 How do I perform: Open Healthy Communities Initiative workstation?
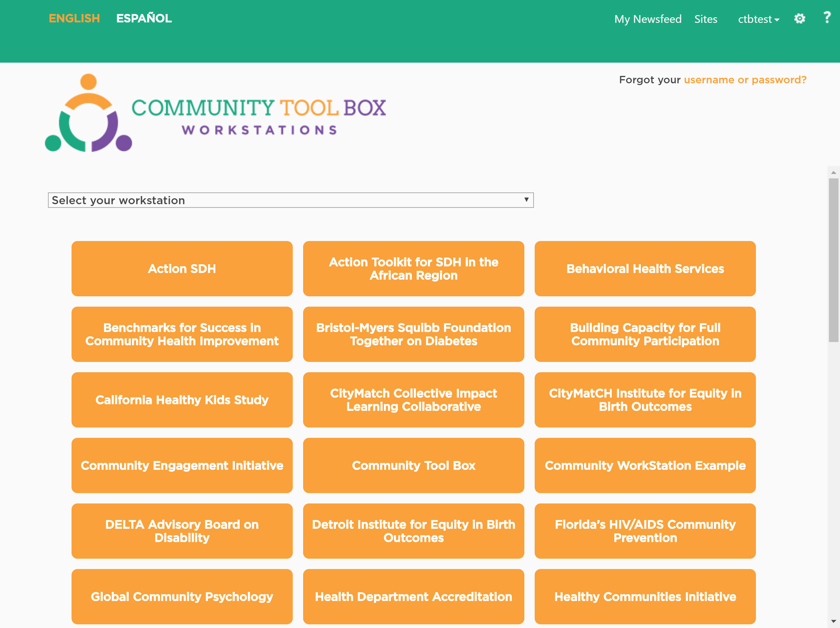(645, 597)
